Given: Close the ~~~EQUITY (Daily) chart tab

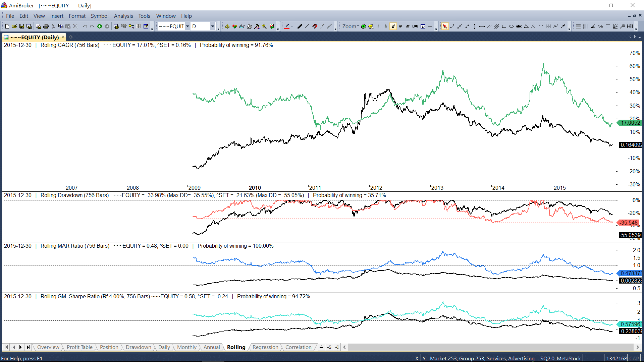Looking at the screenshot, I should coord(63,37).
